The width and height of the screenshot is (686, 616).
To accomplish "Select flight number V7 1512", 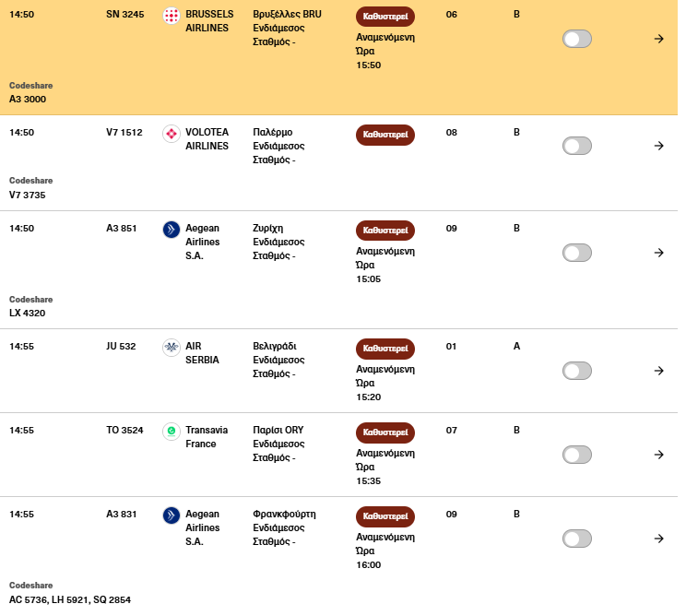I will [x=124, y=133].
